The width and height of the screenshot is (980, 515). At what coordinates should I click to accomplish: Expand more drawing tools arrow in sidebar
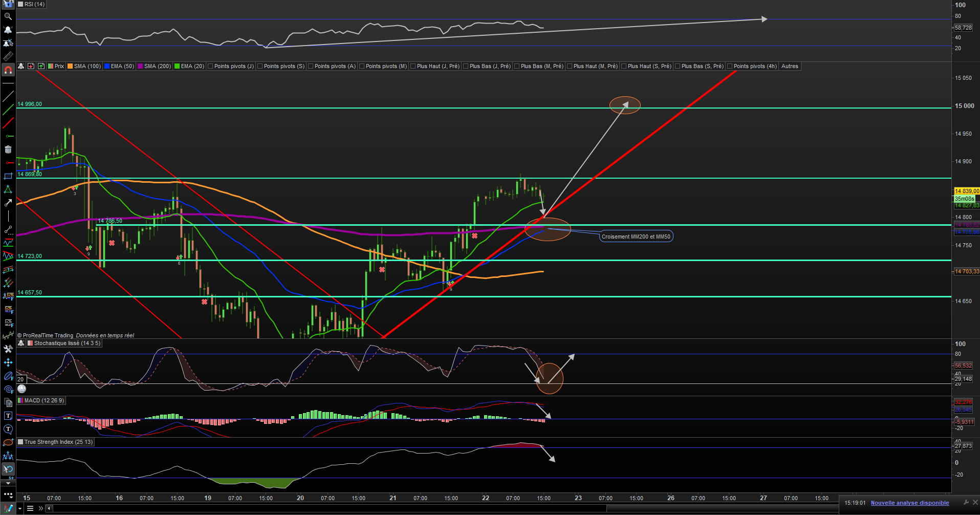coord(8,483)
